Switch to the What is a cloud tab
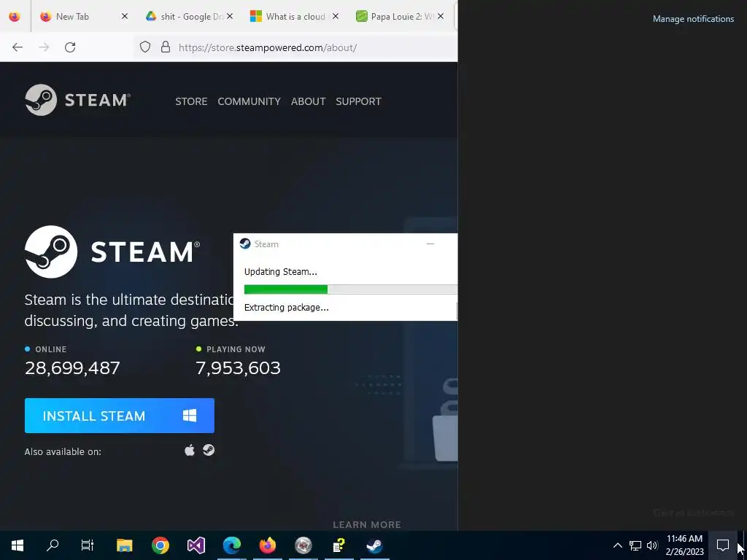 (x=295, y=16)
